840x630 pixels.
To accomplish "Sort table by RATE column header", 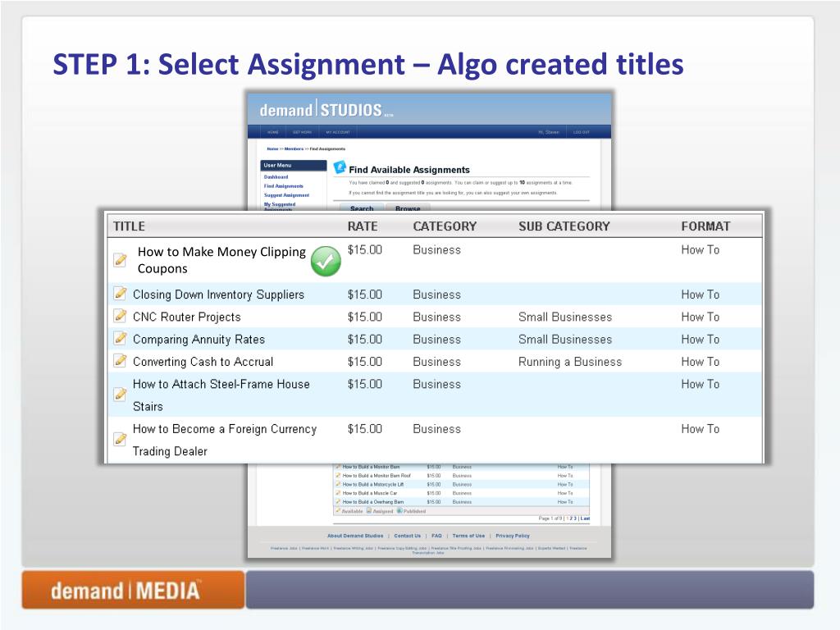I will [363, 226].
